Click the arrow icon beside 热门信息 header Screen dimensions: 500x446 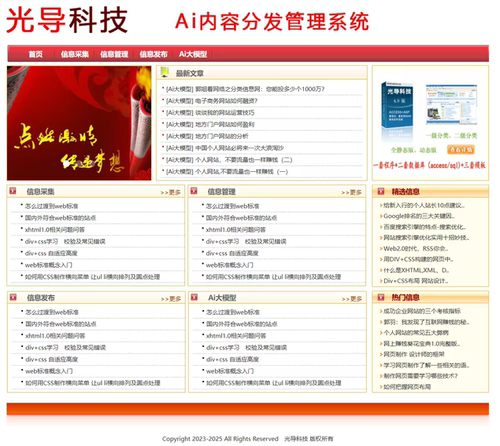(381, 297)
